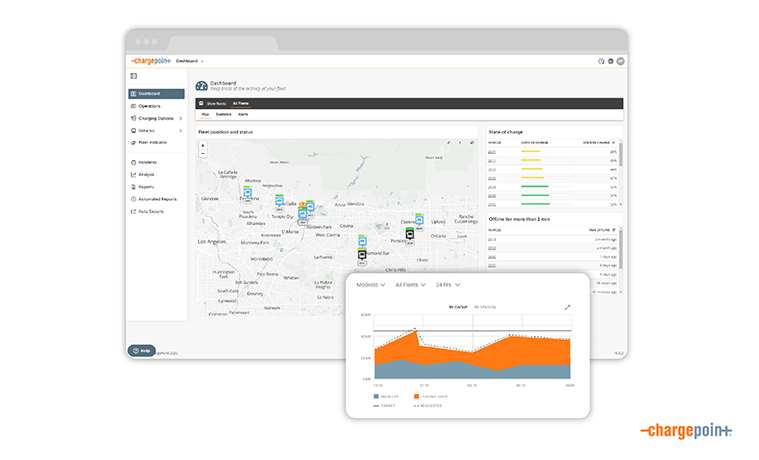Image resolution: width=759 pixels, height=460 pixels.
Task: Open the Incidents page in the sidebar
Action: pyautogui.click(x=147, y=161)
